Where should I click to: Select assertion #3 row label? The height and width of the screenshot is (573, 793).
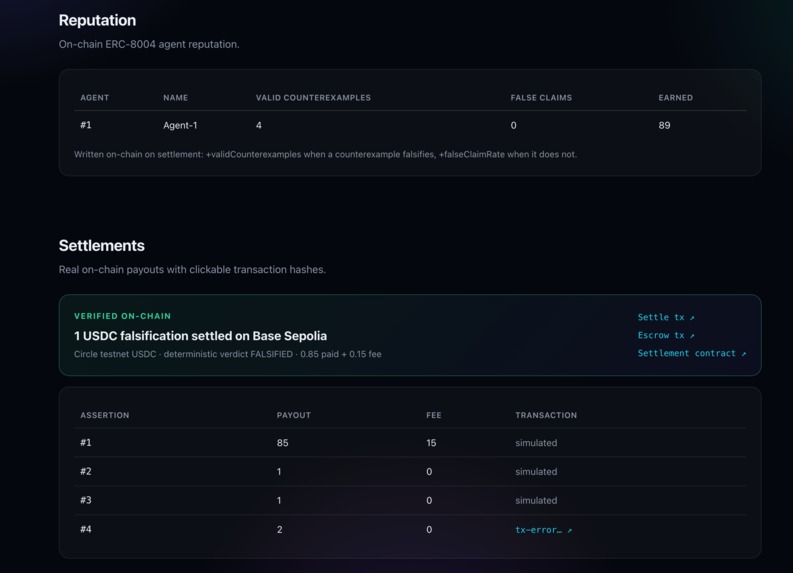click(86, 500)
